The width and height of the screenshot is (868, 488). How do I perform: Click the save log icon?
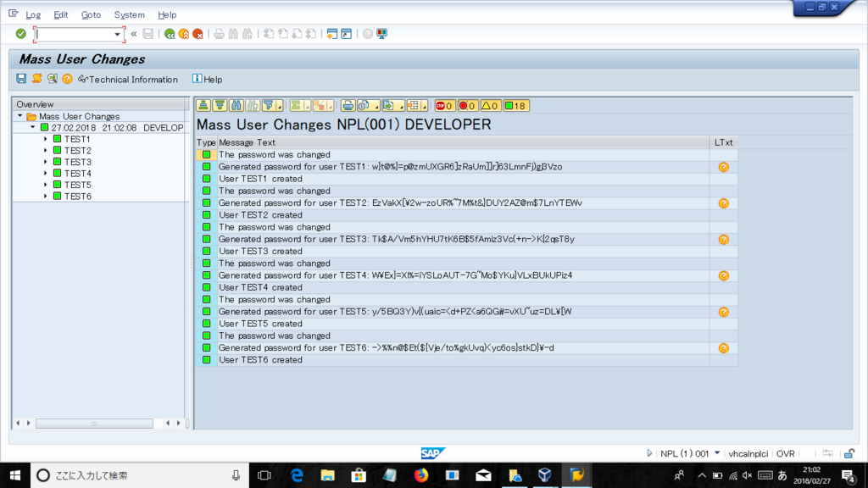pos(21,79)
